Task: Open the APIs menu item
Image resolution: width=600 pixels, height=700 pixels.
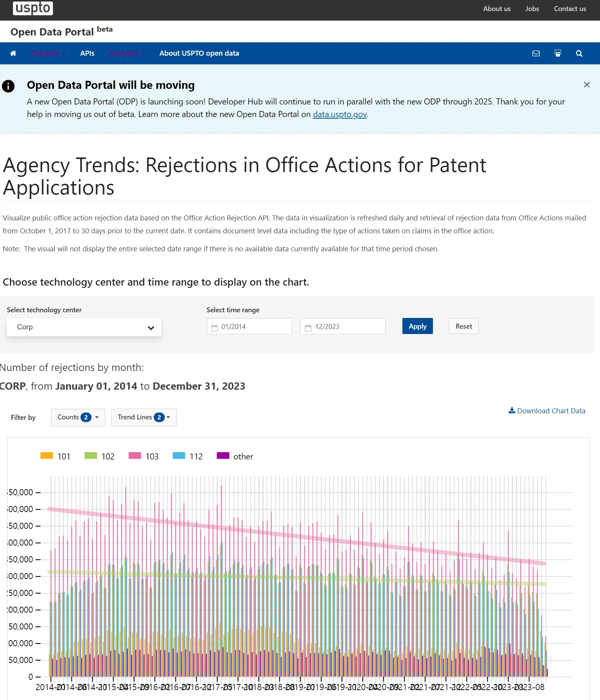Action: coord(87,53)
